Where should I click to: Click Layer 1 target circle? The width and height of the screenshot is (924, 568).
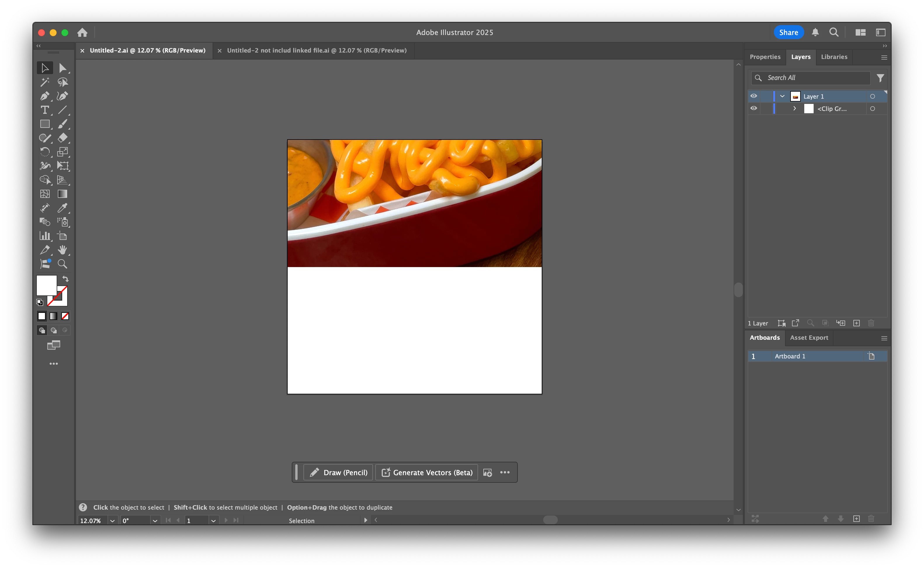[x=872, y=97]
